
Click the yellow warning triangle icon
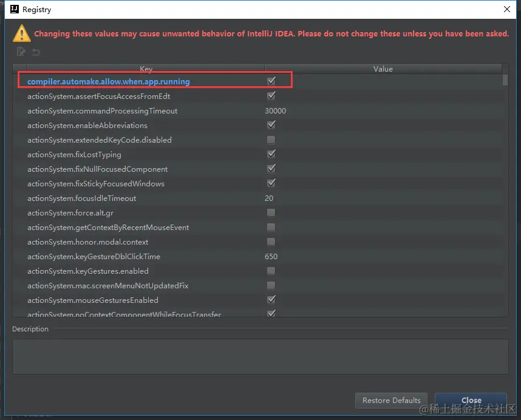coord(22,33)
